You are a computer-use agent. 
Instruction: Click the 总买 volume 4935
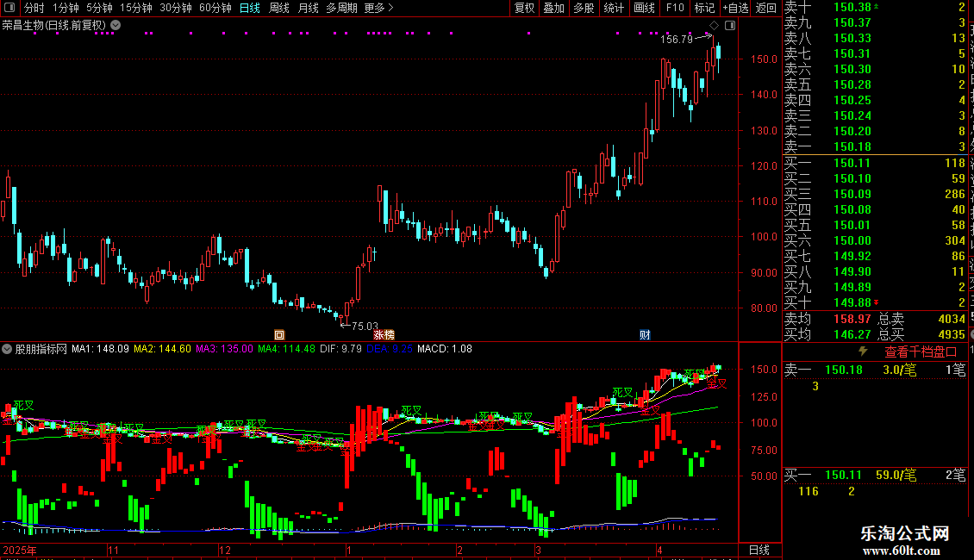point(952,334)
